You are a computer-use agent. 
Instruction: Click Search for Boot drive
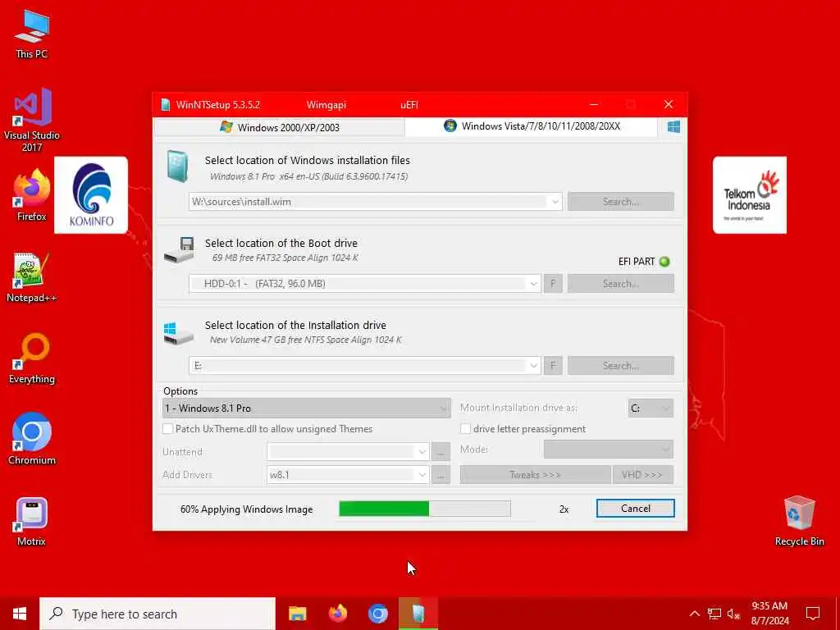pos(621,284)
